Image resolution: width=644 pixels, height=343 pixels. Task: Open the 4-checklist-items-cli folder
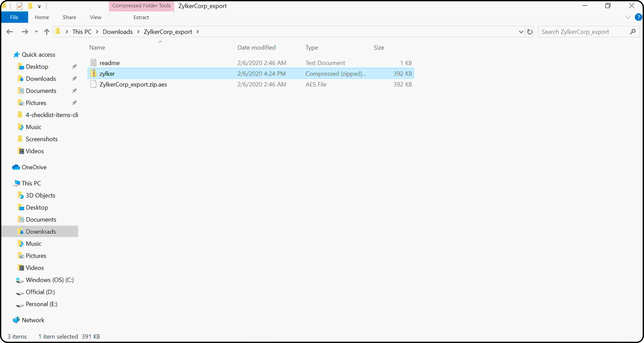point(52,115)
